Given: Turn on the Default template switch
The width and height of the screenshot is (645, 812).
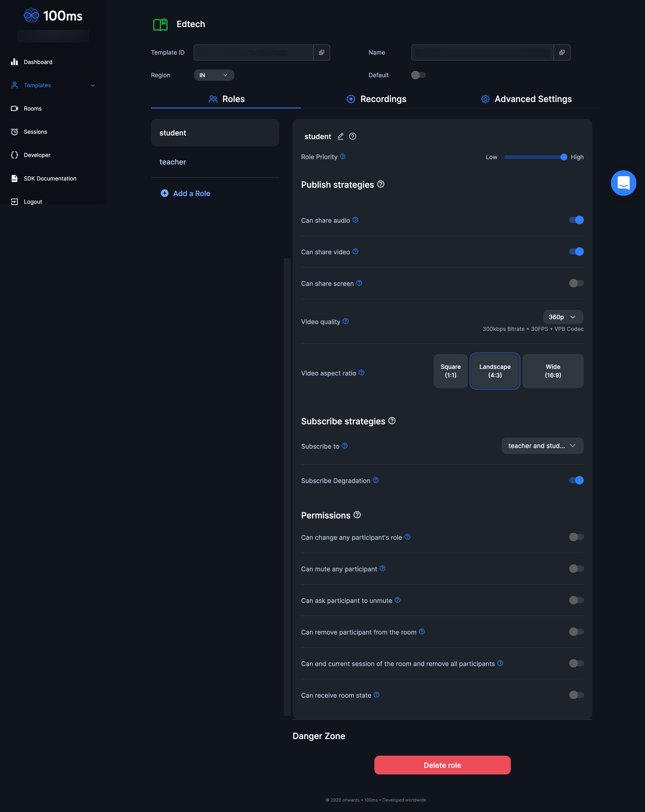Looking at the screenshot, I should click(418, 75).
